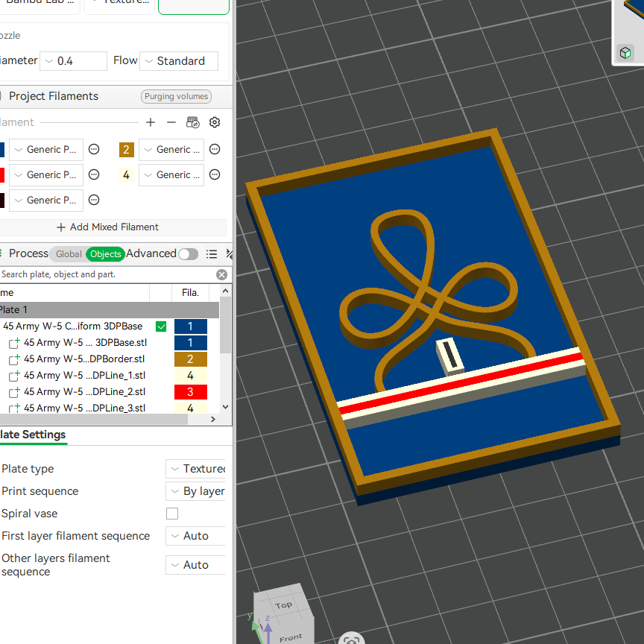Image resolution: width=644 pixels, height=644 pixels.
Task: Sync filaments with AMS icon
Action: click(x=192, y=122)
